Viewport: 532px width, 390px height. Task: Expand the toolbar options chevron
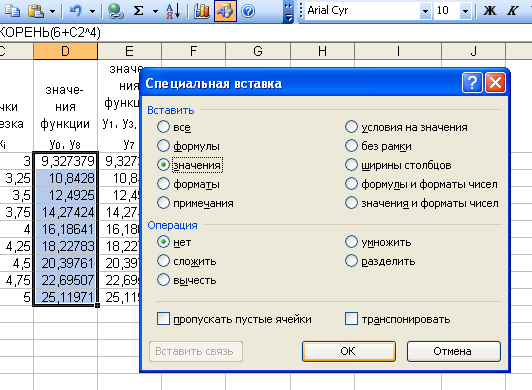288,11
